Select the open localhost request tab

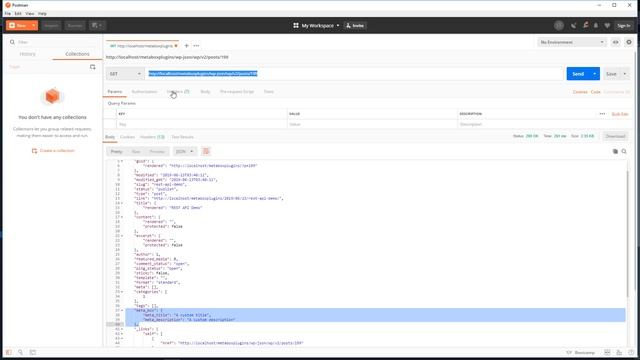141,46
